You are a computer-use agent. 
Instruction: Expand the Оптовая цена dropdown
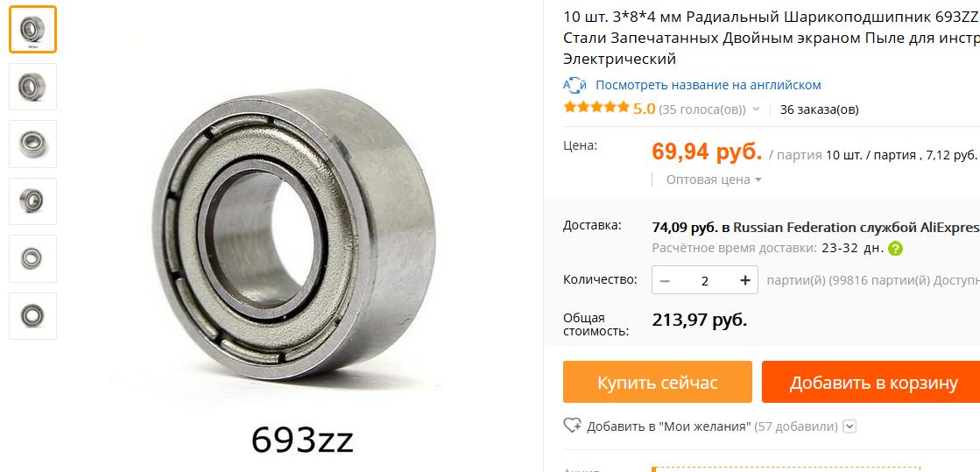[x=714, y=180]
